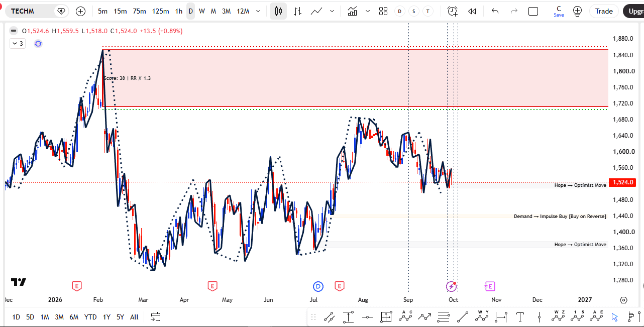Screen dimensions: 644x327
Task: Create an alert with the clock-plus icon
Action: point(453,11)
